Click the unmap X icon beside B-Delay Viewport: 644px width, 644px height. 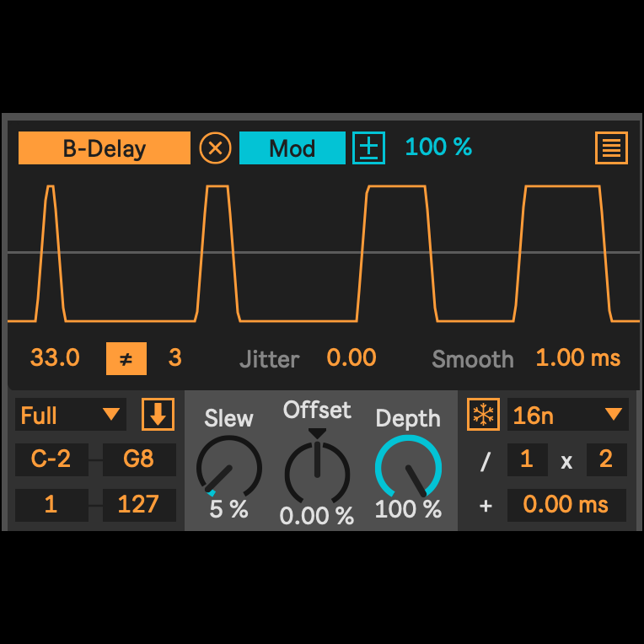[x=215, y=148]
